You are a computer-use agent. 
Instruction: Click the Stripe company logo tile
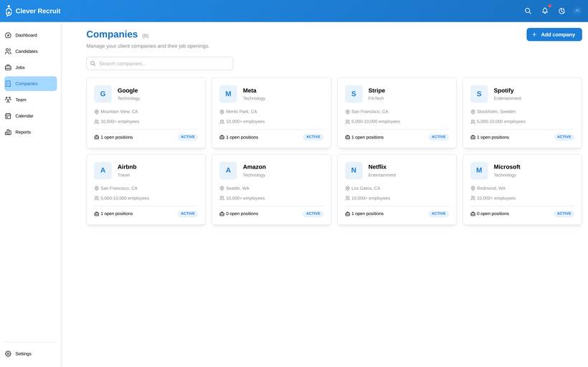coord(354,94)
